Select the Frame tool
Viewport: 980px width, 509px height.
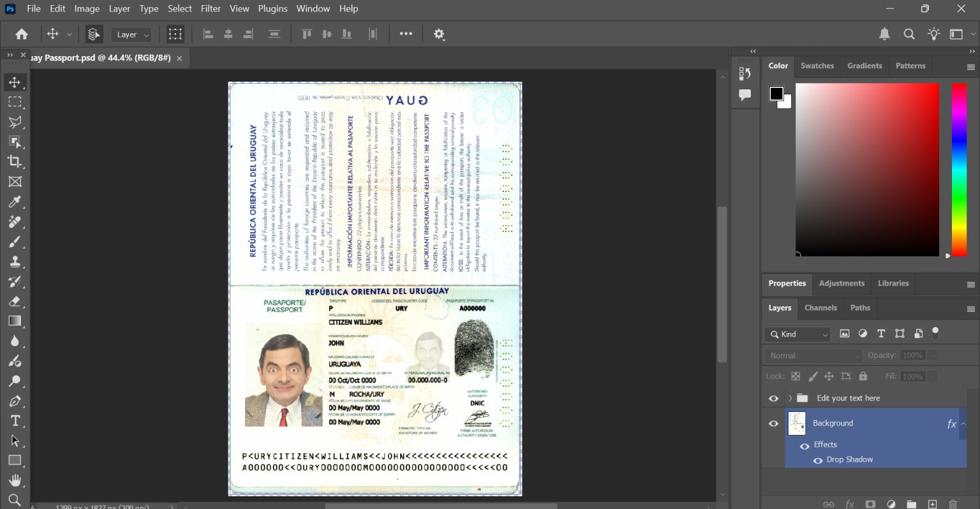(15, 182)
